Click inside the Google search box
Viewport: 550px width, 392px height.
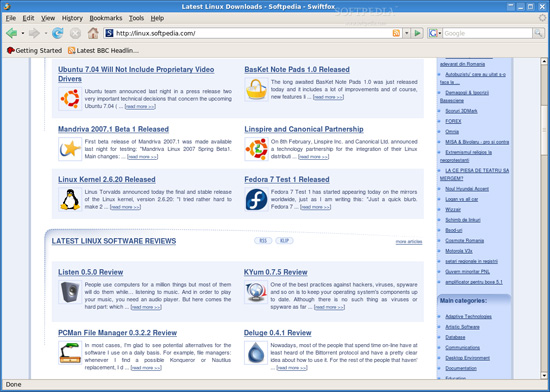(488, 33)
